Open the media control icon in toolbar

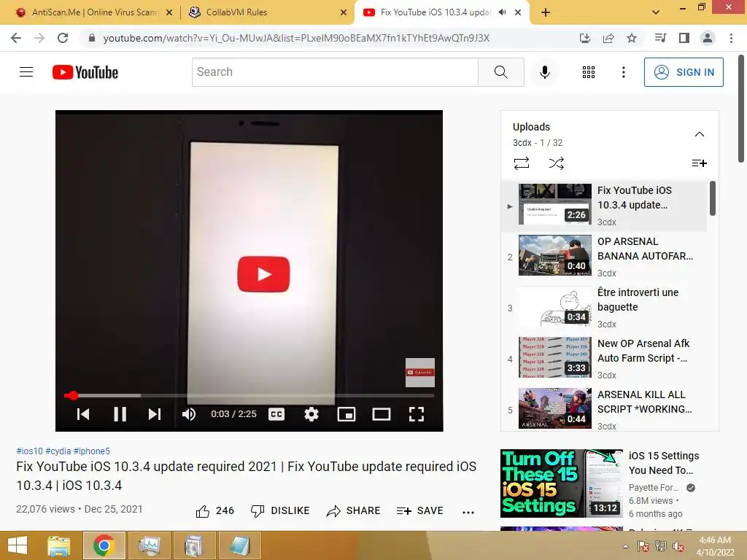[660, 38]
